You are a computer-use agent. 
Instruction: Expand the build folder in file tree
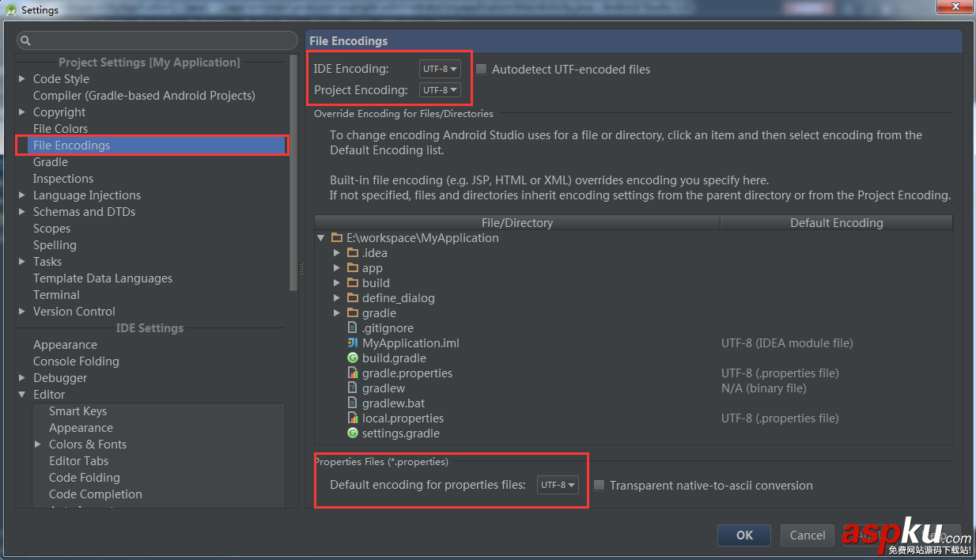click(337, 282)
